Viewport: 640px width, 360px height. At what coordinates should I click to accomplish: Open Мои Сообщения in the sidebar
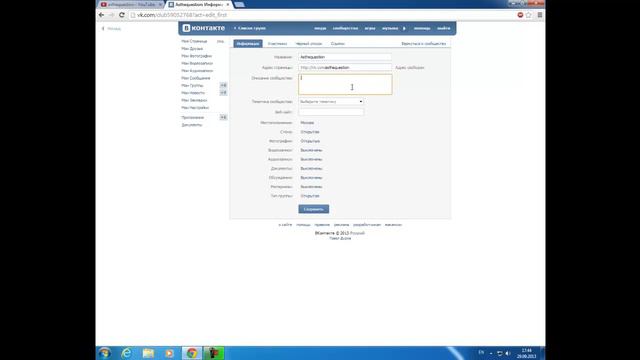196,78
